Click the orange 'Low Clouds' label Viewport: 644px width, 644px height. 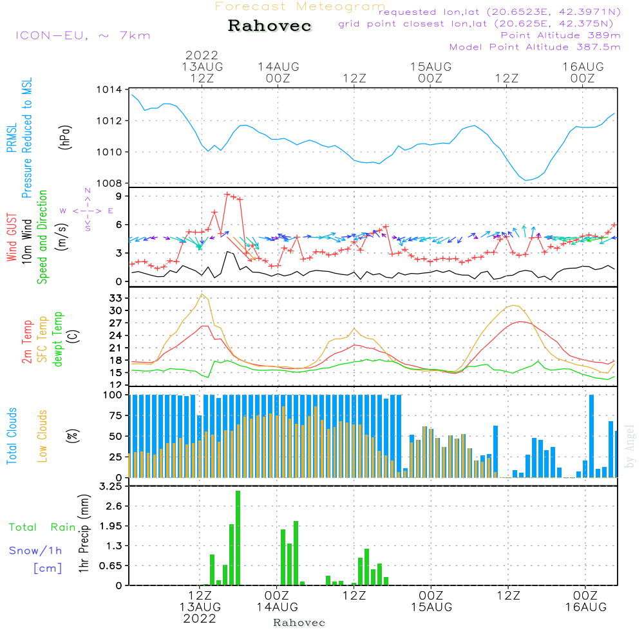[x=43, y=436]
